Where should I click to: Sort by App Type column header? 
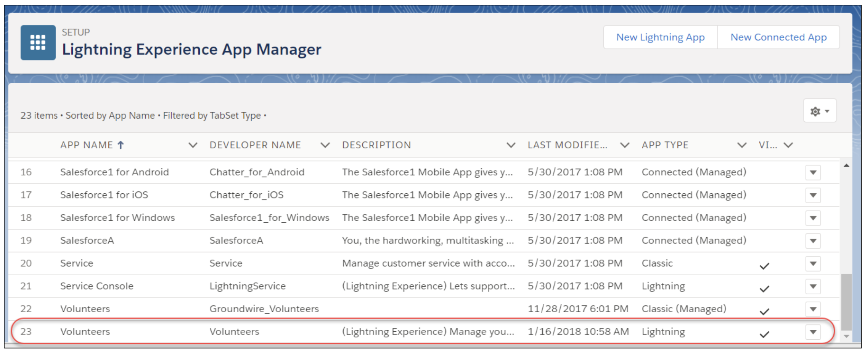point(665,145)
